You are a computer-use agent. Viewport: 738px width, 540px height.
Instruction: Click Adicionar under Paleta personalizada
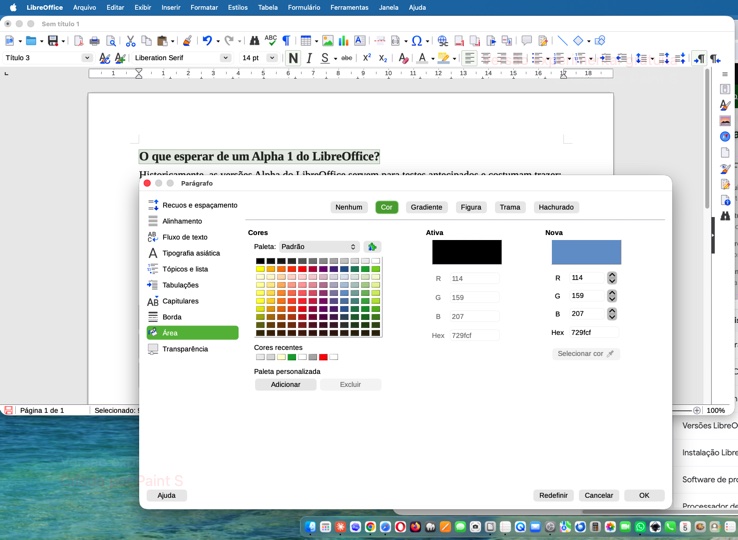285,385
